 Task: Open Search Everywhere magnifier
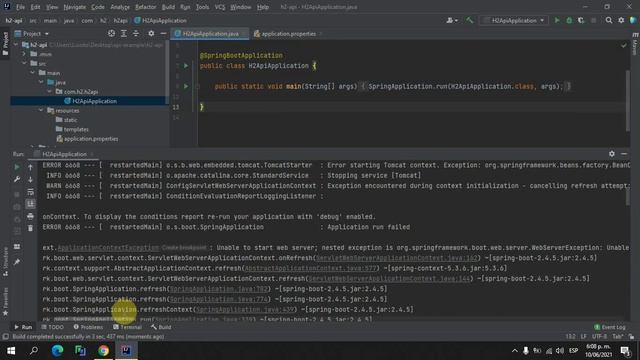point(609,20)
